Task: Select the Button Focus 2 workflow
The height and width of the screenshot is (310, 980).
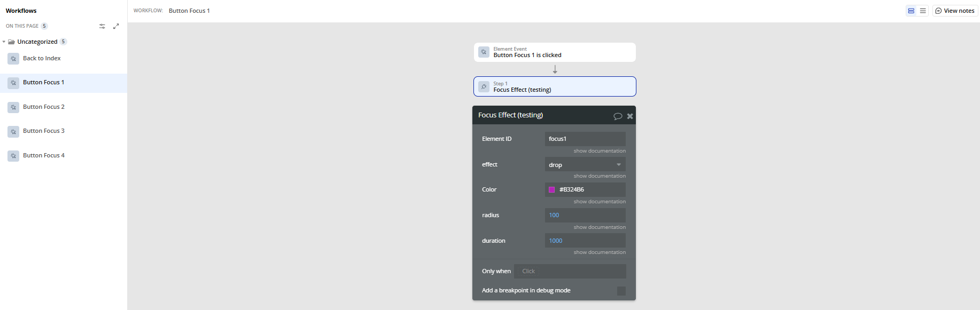Action: click(x=43, y=107)
